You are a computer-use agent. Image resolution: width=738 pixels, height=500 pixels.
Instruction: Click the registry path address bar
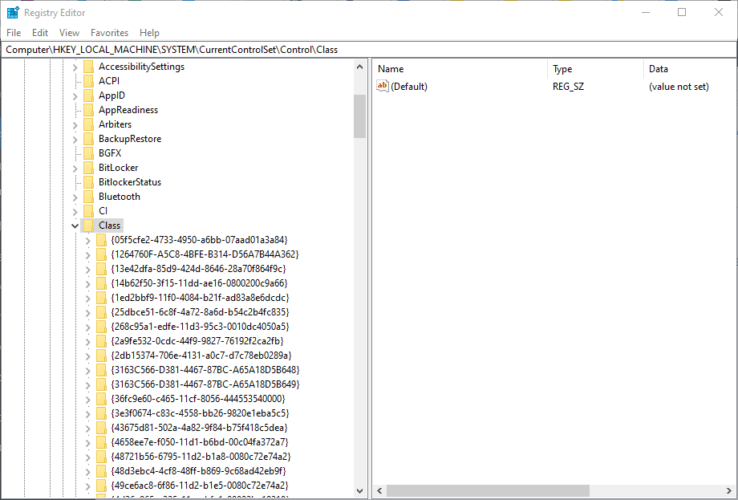[x=369, y=49]
